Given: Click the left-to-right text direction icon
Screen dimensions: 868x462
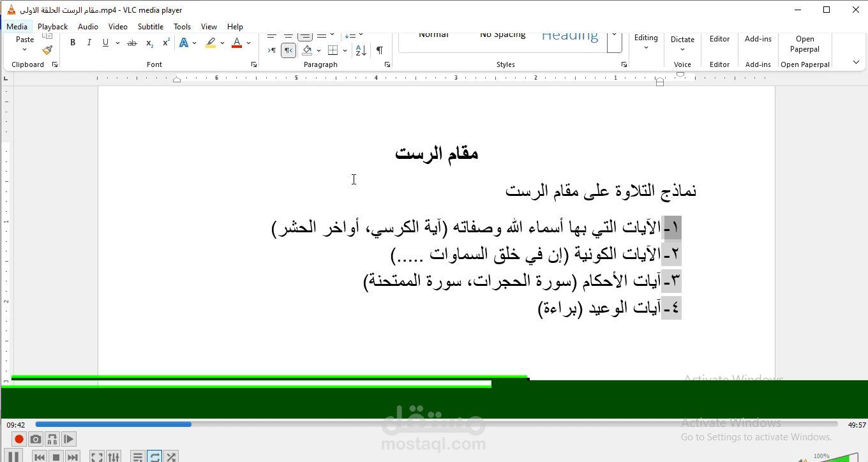Looking at the screenshot, I should 272,50.
